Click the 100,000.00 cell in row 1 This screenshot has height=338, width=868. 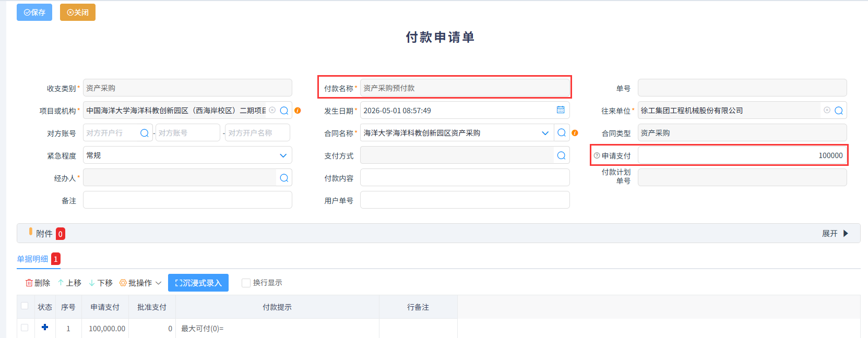tap(105, 329)
